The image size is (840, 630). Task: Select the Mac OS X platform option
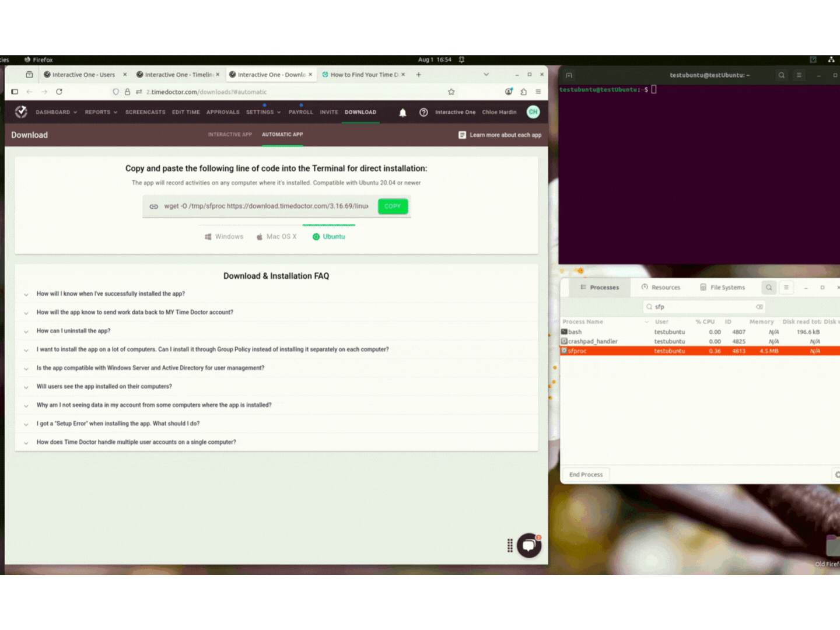(x=276, y=237)
